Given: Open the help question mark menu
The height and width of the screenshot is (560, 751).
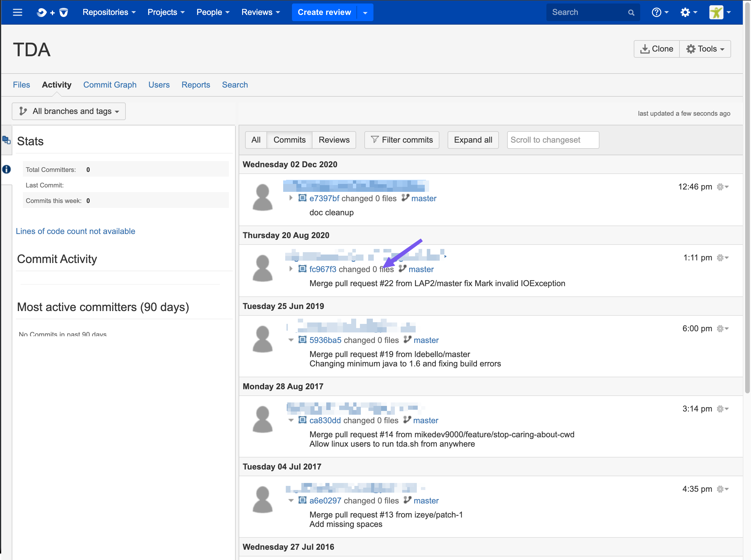Looking at the screenshot, I should coord(660,13).
